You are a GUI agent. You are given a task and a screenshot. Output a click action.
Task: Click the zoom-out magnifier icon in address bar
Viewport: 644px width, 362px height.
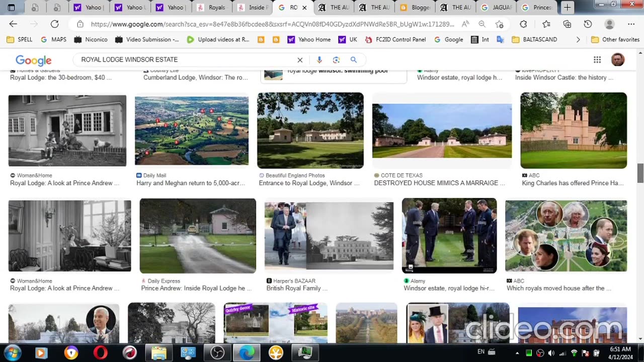(x=482, y=24)
